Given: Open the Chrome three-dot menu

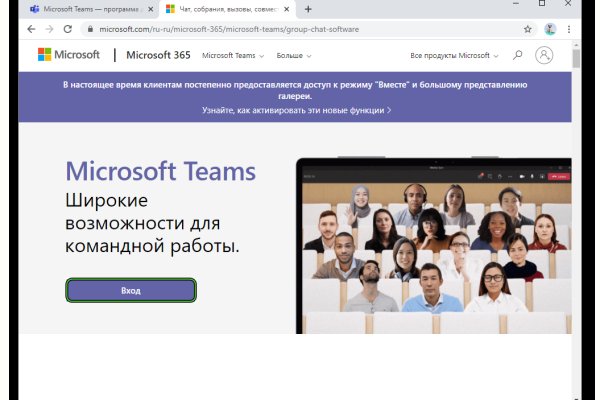Looking at the screenshot, I should [568, 29].
